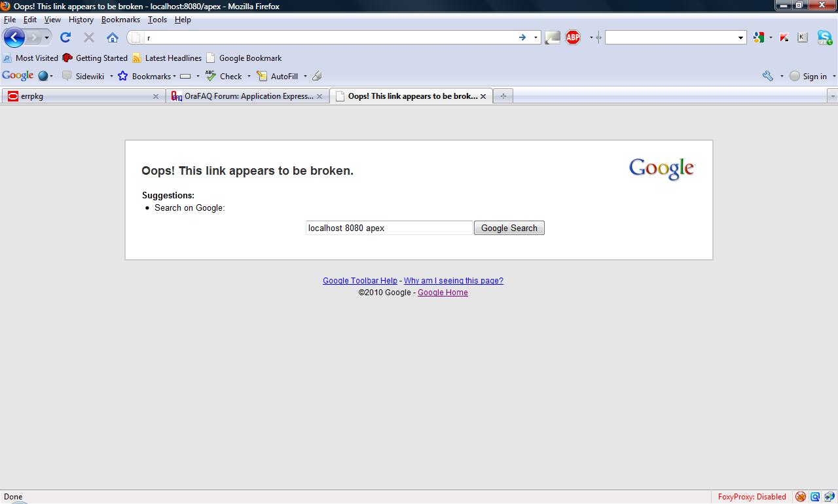This screenshot has width=838, height=504.
Task: Switch to the OraFAQ Forum tab
Action: [x=242, y=96]
